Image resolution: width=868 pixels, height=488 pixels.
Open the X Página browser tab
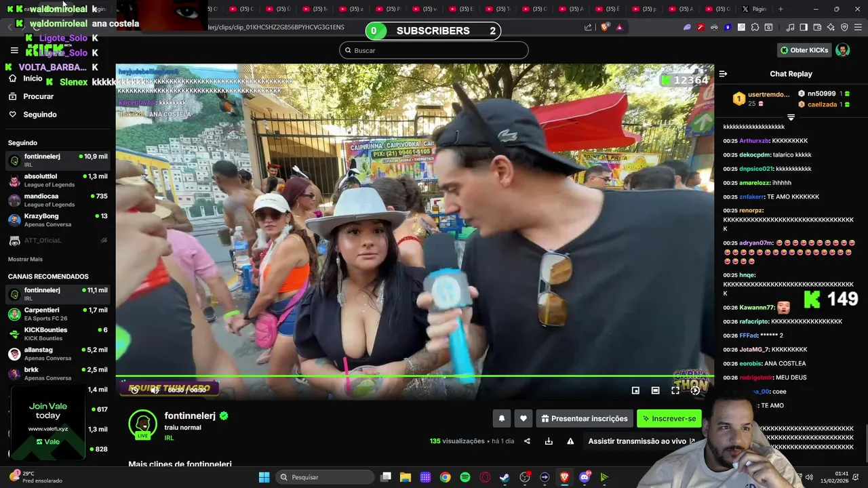click(754, 9)
